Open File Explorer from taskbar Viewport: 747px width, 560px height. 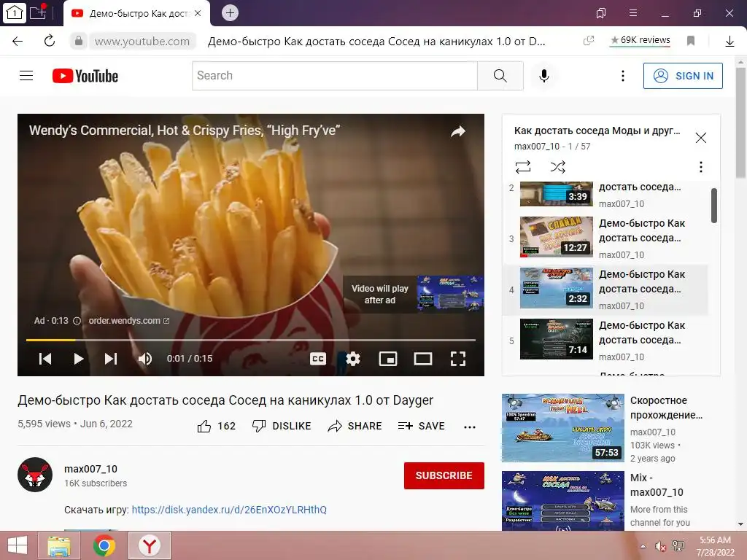(x=59, y=545)
